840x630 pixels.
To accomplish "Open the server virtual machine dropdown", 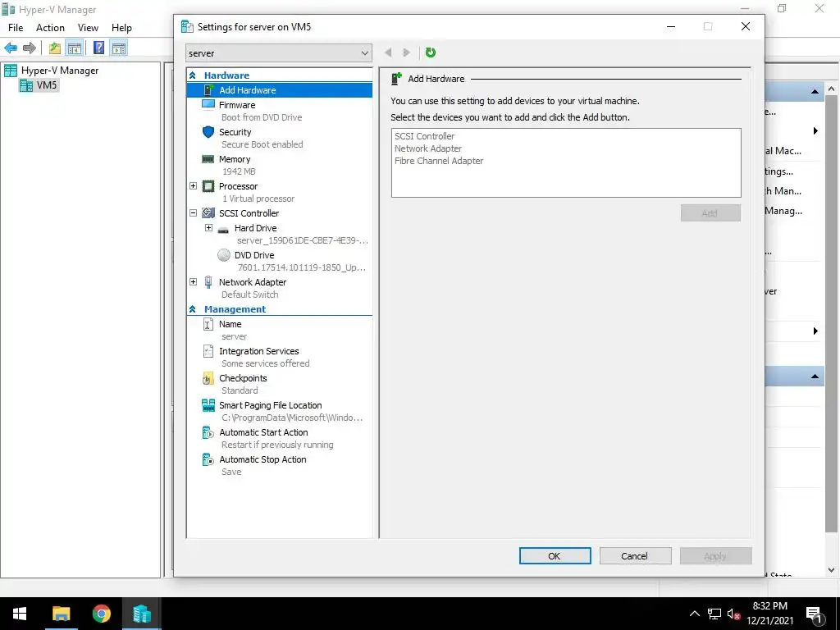I will point(279,53).
